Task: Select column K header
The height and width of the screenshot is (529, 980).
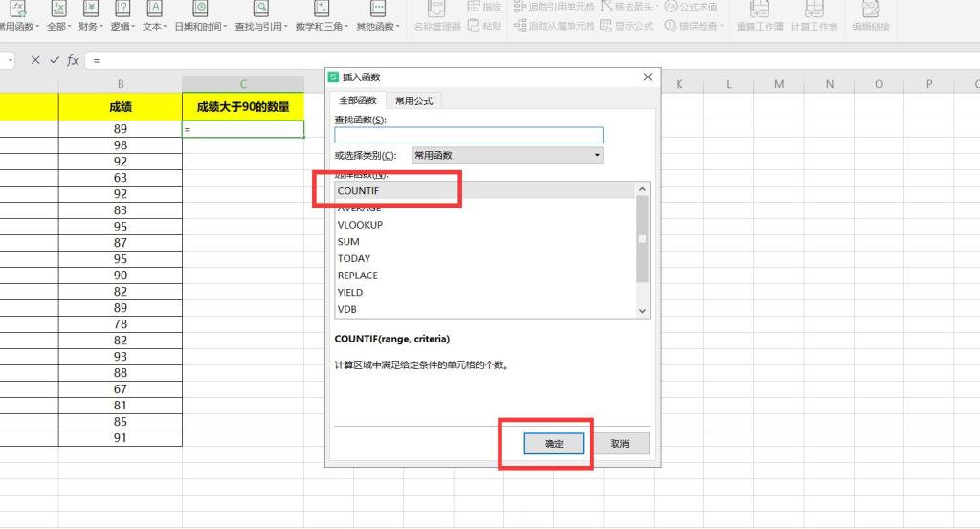Action: 679,83
